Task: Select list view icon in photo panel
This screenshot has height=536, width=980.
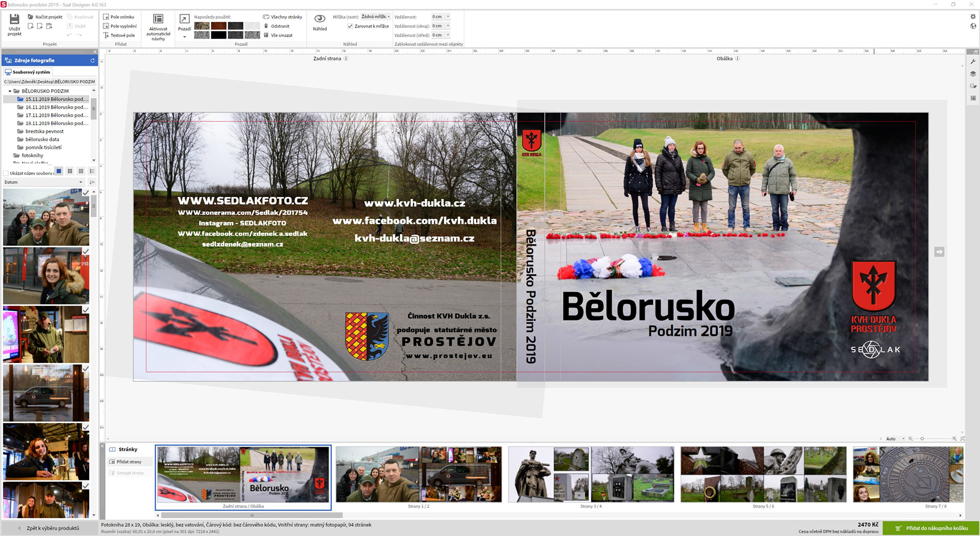Action: tap(92, 171)
